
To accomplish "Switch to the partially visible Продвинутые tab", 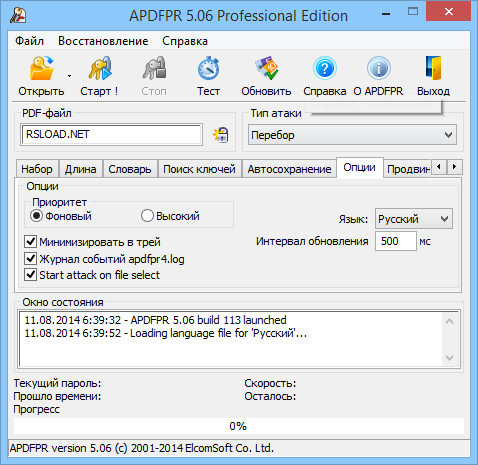I will [408, 169].
